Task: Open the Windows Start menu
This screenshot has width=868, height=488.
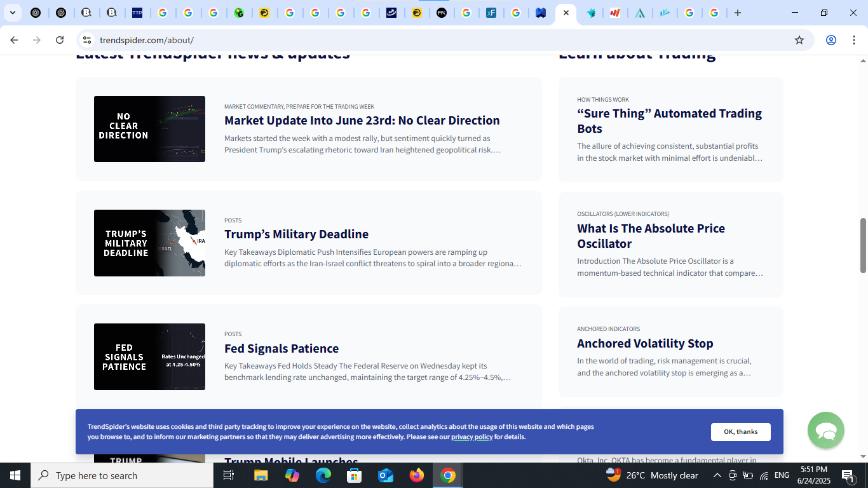Action: [15, 475]
